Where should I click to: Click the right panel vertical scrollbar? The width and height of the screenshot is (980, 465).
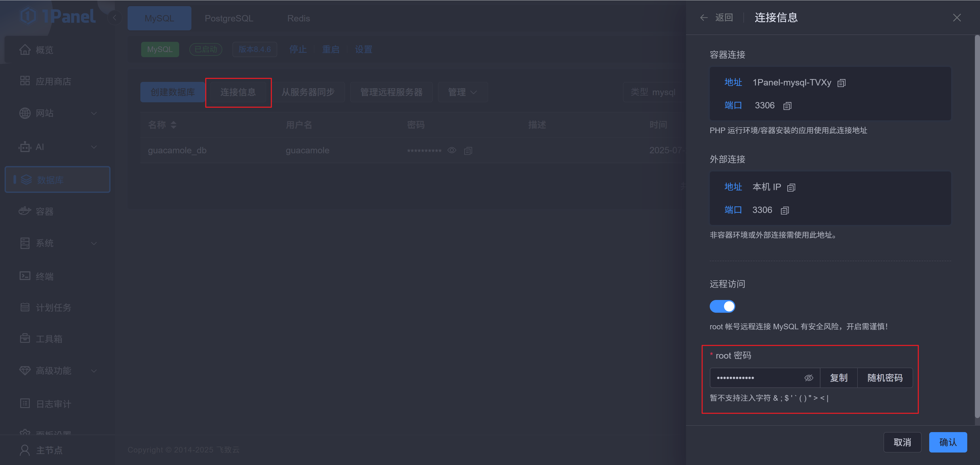(977, 226)
